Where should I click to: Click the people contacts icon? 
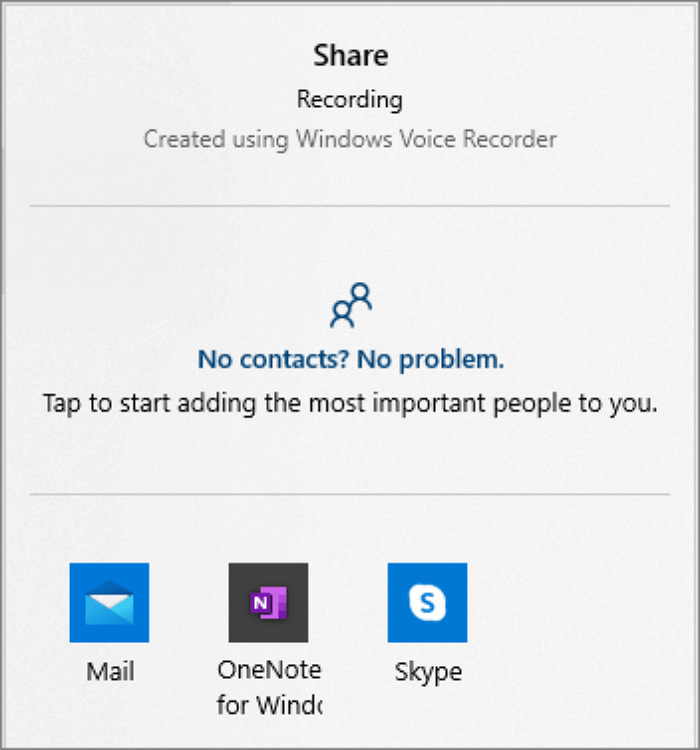point(351,306)
